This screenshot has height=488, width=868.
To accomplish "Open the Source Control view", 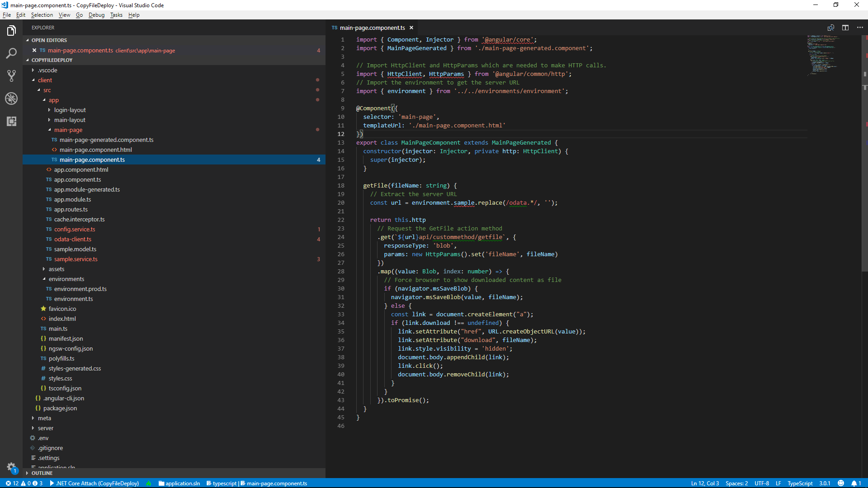I will [11, 76].
